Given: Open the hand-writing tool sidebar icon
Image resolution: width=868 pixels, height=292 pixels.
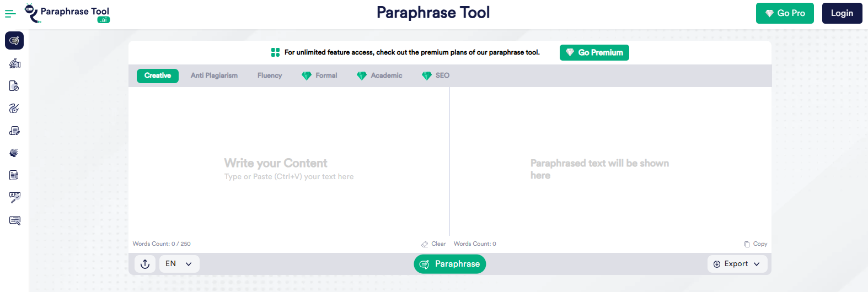Looking at the screenshot, I should (14, 63).
